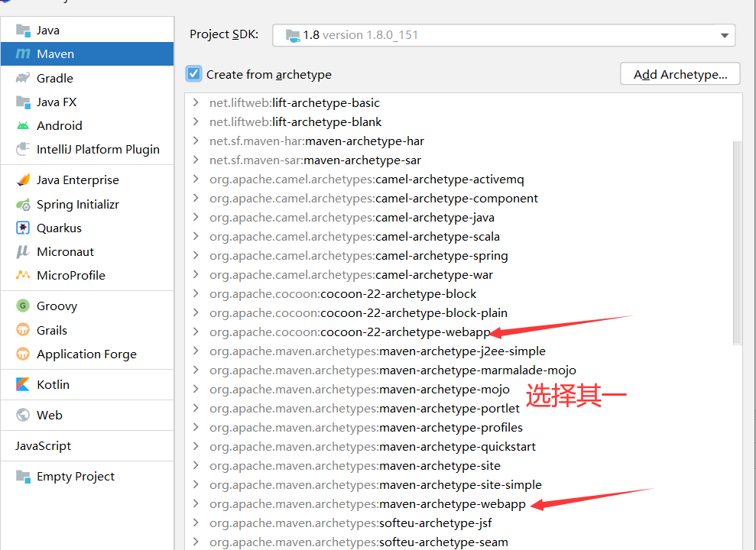Viewport: 756px width, 550px height.
Task: Click the Grails icon
Action: [23, 330]
